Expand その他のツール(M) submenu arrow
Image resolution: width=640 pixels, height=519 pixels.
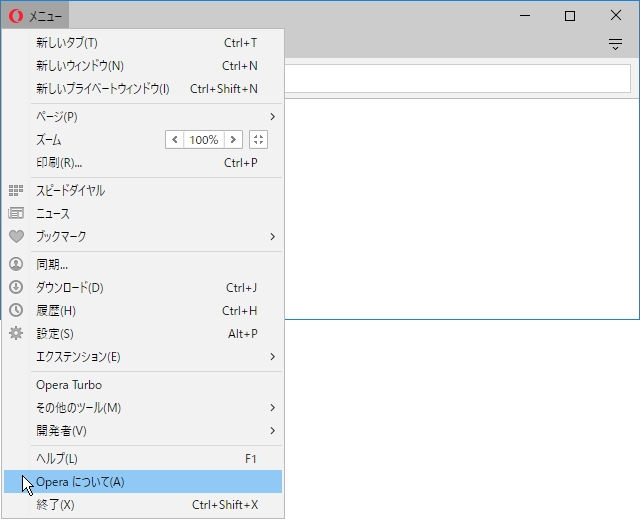click(272, 408)
